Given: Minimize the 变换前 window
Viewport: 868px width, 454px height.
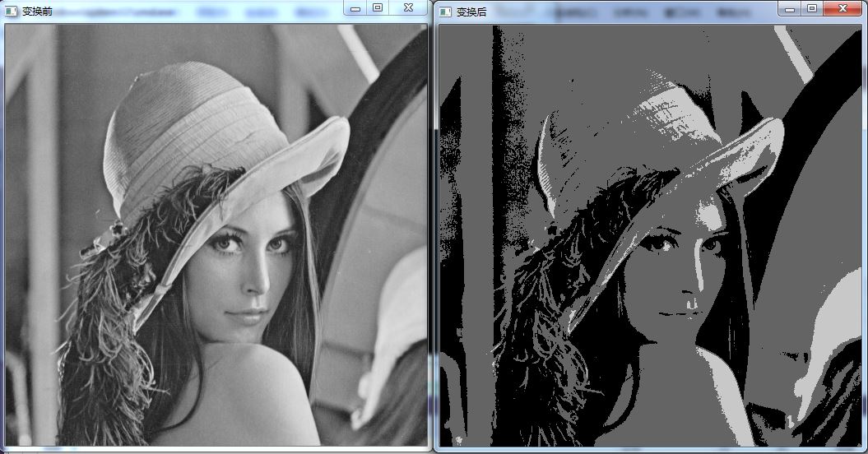Looking at the screenshot, I should pos(355,7).
